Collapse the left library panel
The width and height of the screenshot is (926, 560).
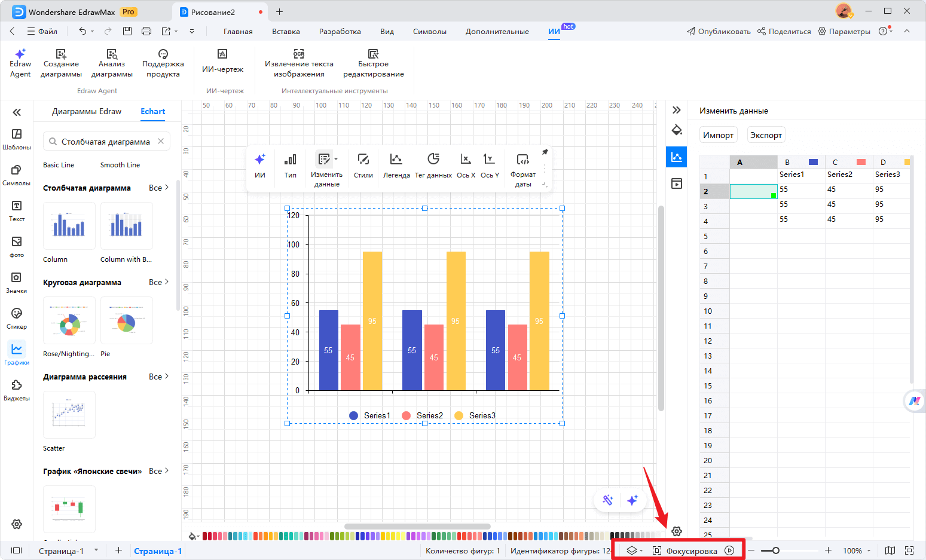coord(17,112)
